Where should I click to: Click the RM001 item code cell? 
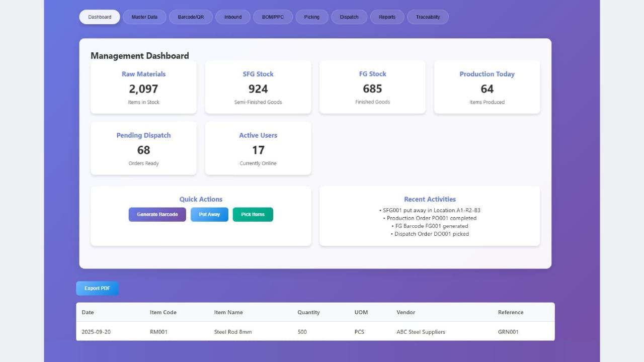pos(159,332)
